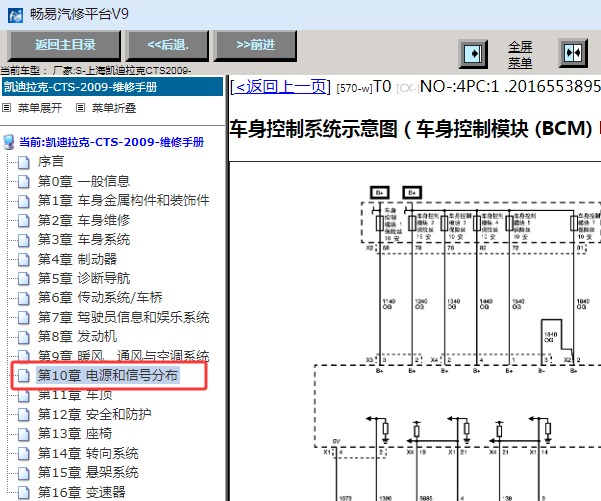
Task: Click the page icon beside 第1章
Action: (x=24, y=201)
